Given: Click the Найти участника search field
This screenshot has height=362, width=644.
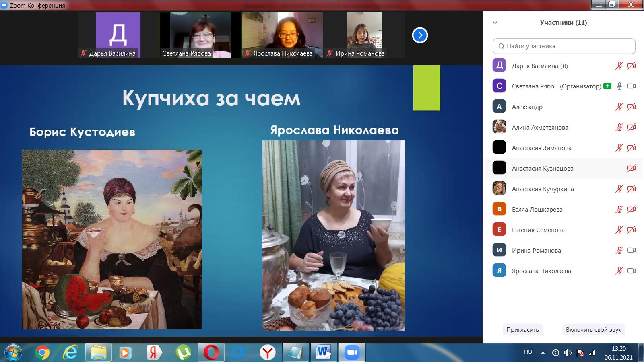Looking at the screenshot, I should point(564,46).
